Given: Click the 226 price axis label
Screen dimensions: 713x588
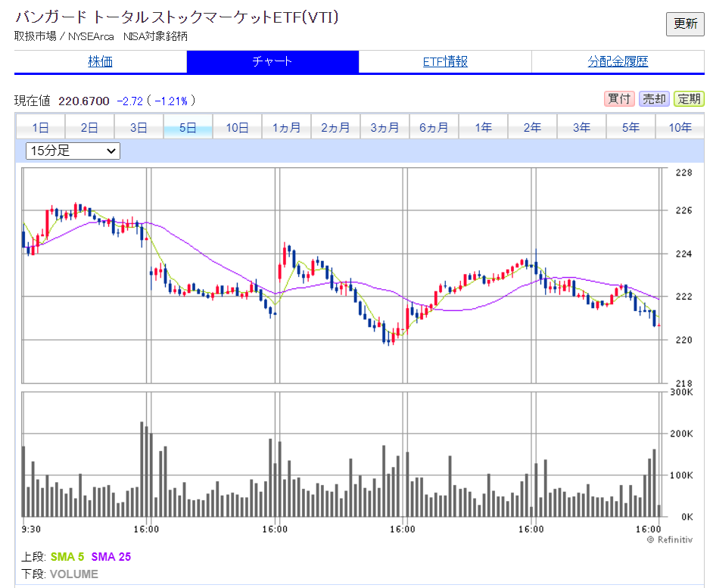Looking at the screenshot, I should (683, 210).
